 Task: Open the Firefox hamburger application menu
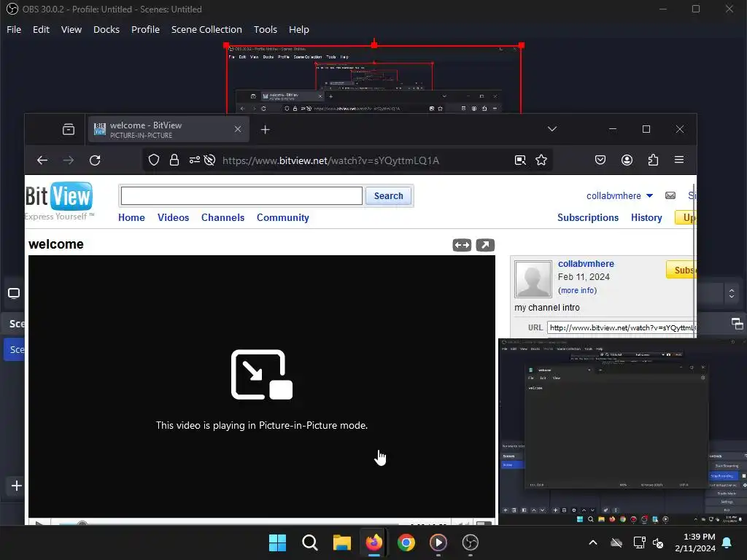679,160
